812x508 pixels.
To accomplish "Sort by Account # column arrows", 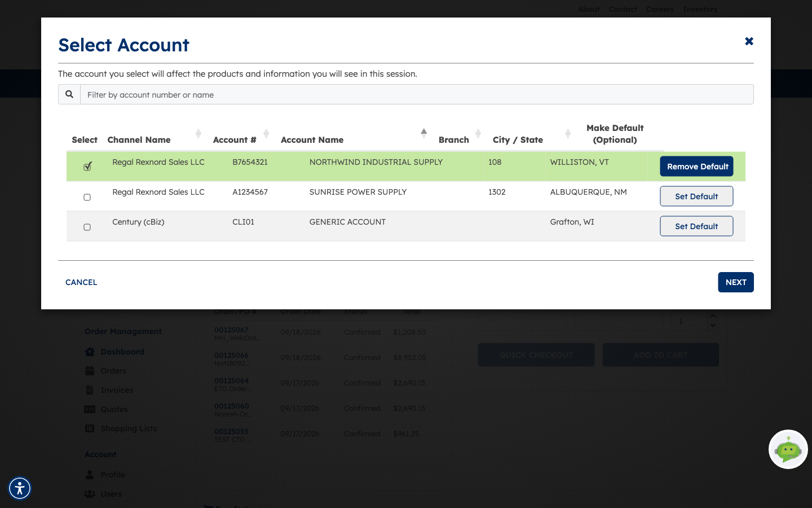I will coord(266,134).
